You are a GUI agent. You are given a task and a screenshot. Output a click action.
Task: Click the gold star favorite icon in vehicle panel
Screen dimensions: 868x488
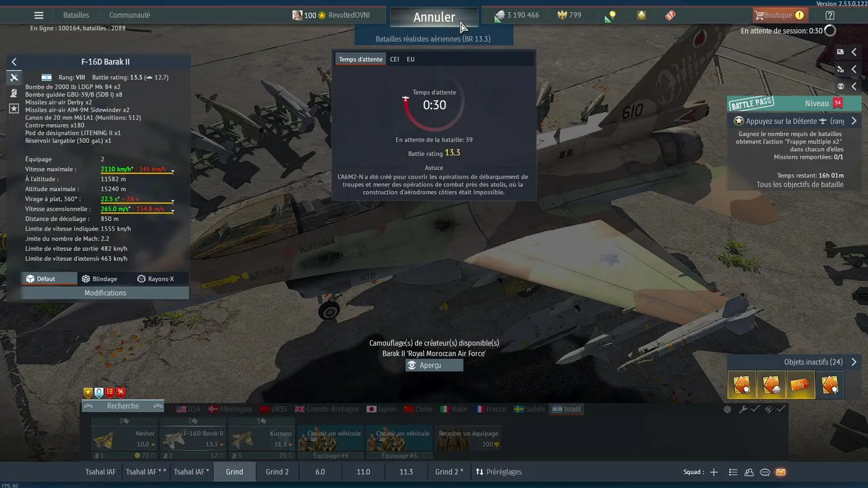pos(14,108)
